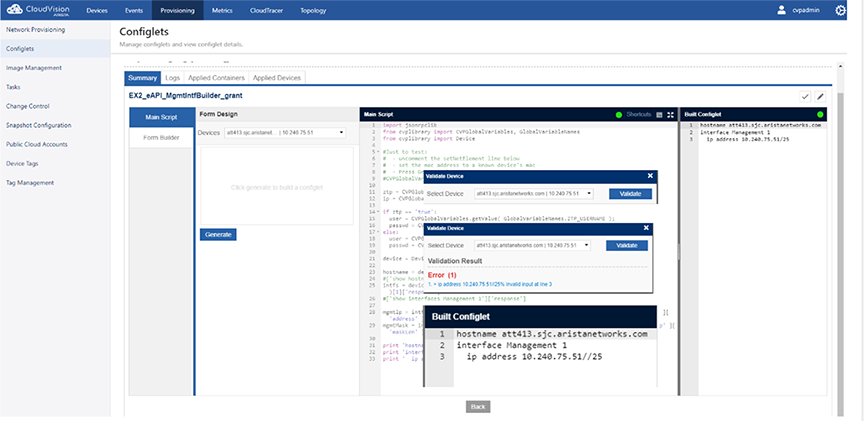Screen dimensions: 864x421
Task: Click hostname line in the Built Configlet panel
Action: coord(760,125)
